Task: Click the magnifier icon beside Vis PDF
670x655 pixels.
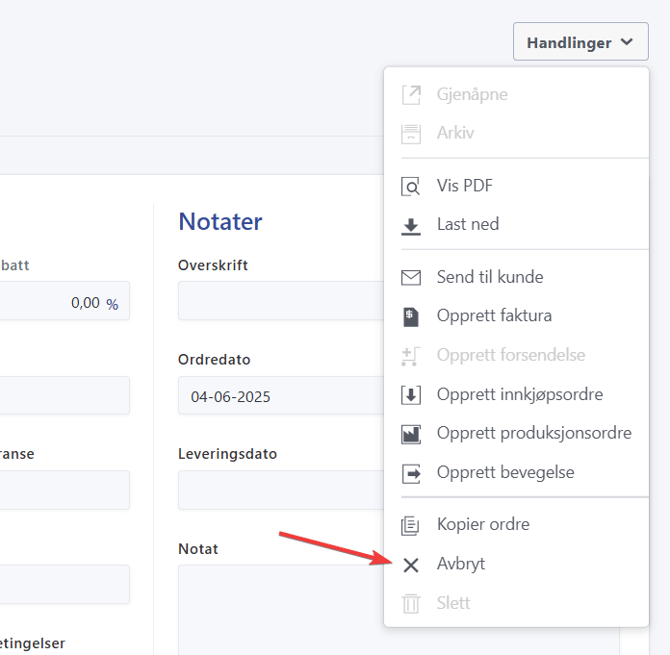Action: (411, 187)
